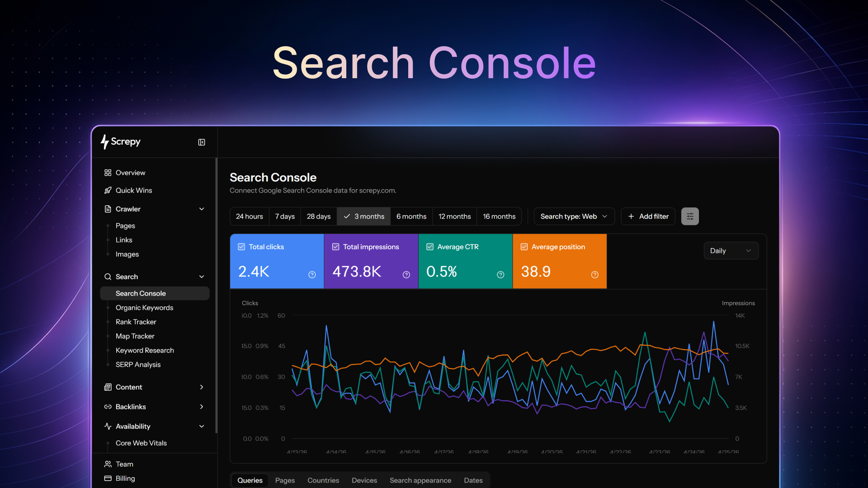This screenshot has height=488, width=868.
Task: Collapse the sidebar panel icon
Action: point(202,142)
